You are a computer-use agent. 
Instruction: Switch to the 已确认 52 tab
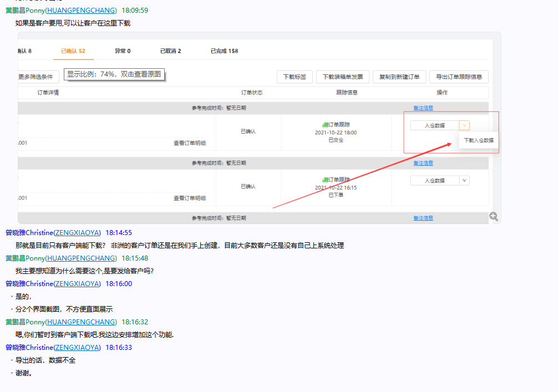coord(73,51)
